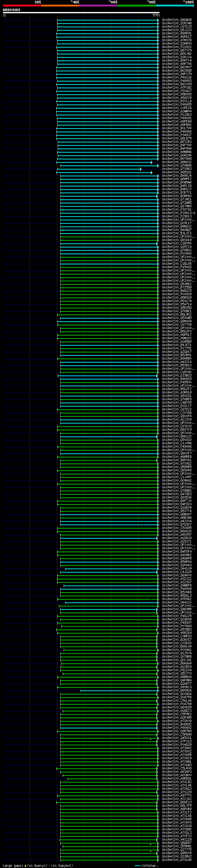
Task: Select the query ID BB924383
Action: pos(11,10)
